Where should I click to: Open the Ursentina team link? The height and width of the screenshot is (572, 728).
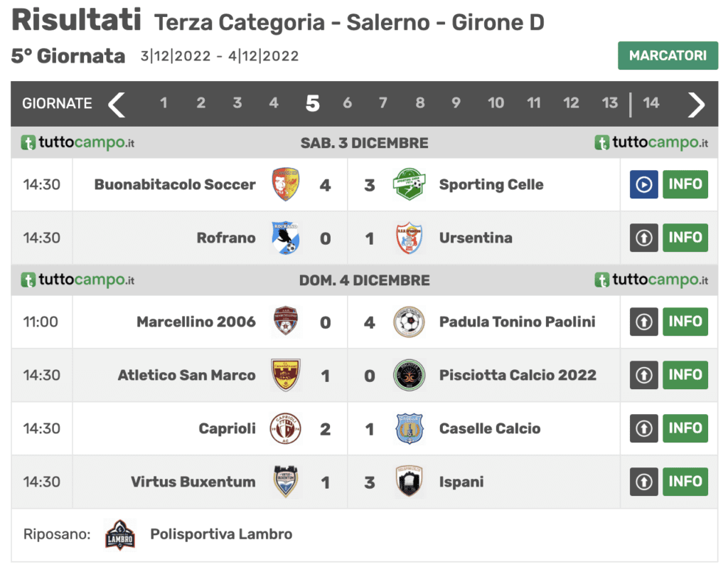pyautogui.click(x=476, y=238)
